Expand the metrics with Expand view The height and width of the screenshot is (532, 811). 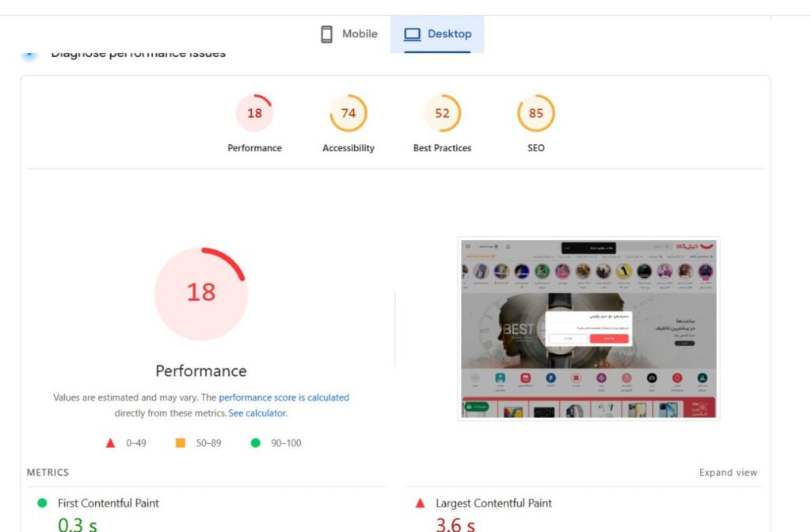pos(728,473)
